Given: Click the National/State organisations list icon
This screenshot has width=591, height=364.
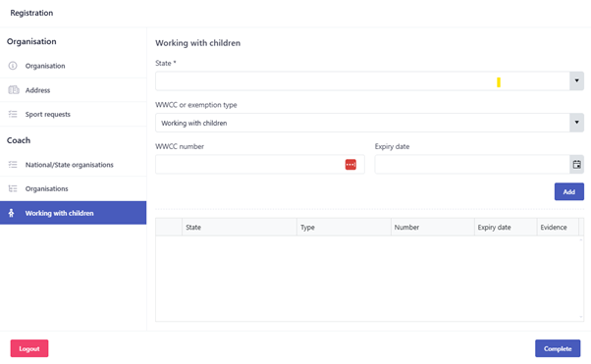Looking at the screenshot, I should (x=13, y=164).
